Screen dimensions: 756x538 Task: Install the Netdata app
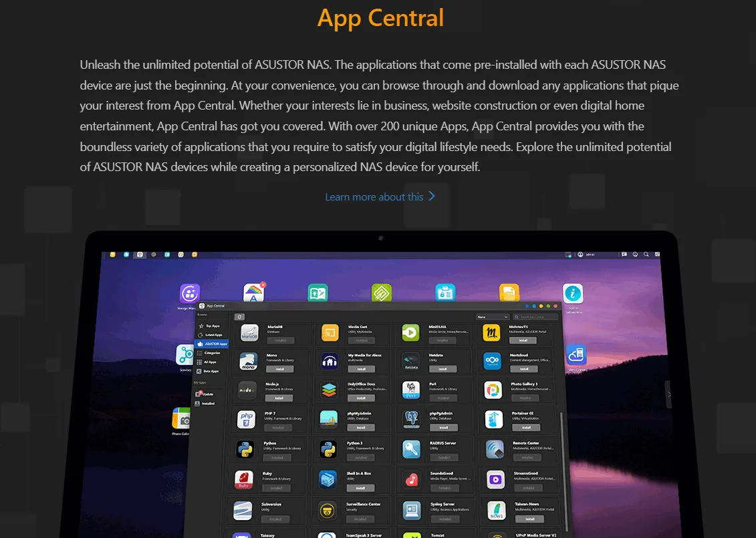443,370
